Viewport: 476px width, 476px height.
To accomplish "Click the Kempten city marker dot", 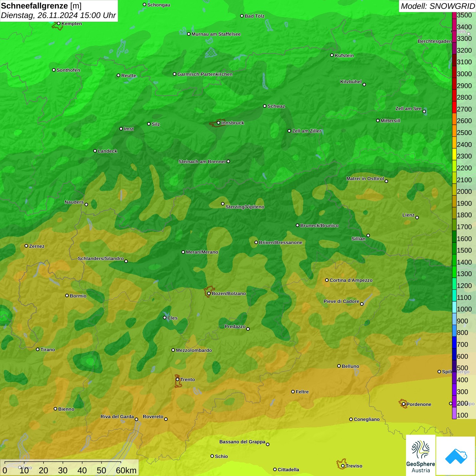I will coord(58,23).
